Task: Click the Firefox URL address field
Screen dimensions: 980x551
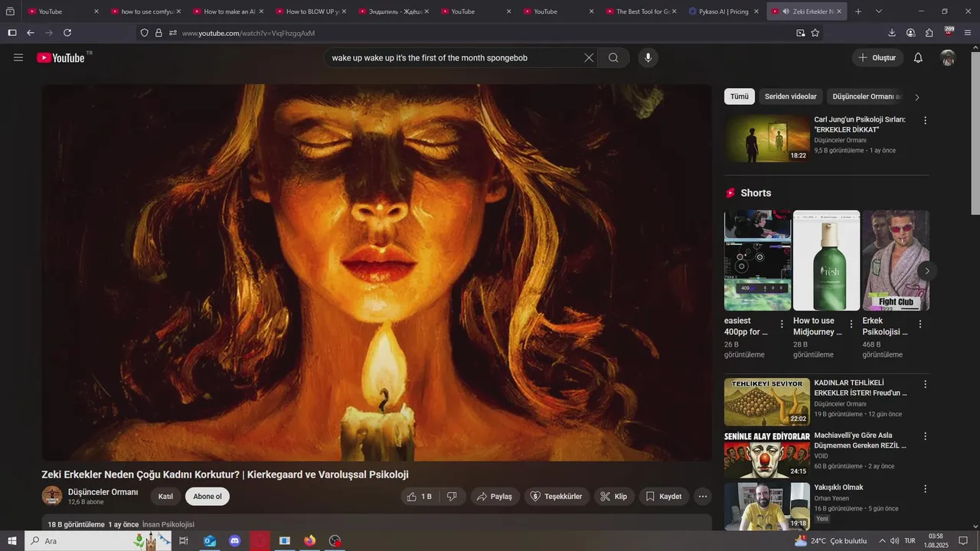Action: (482, 33)
